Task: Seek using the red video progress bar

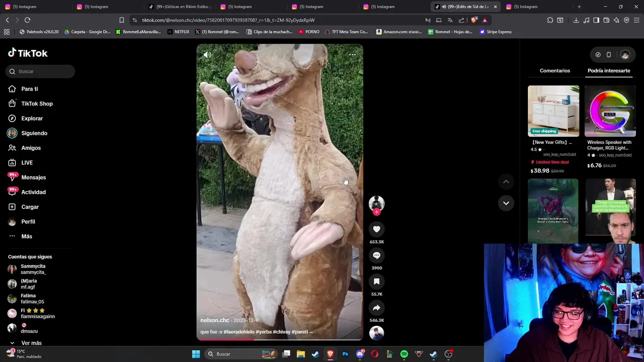Action: click(280, 339)
